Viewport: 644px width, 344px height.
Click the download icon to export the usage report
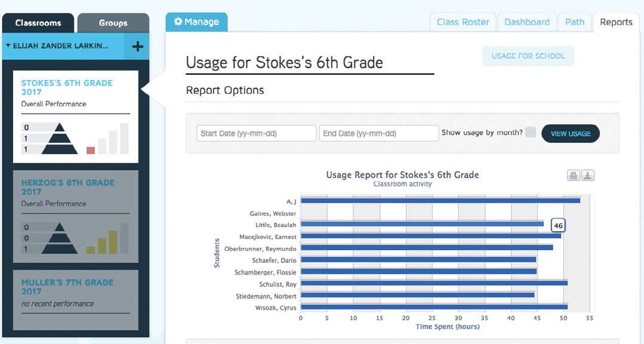point(588,174)
